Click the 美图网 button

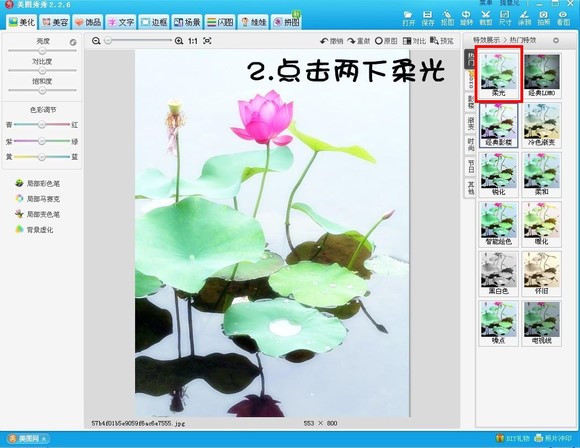(27, 439)
